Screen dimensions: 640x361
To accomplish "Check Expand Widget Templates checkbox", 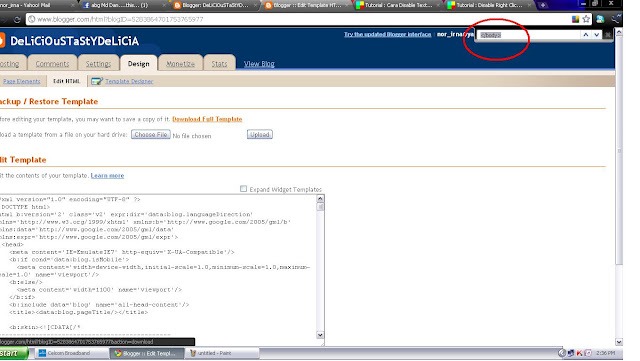I will coord(243,189).
